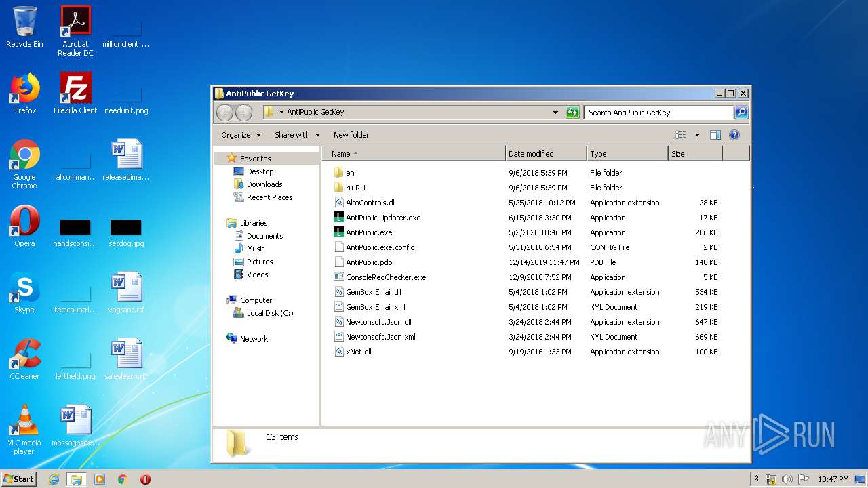
Task: Open the Internet Explorer taskbar icon
Action: click(54, 479)
